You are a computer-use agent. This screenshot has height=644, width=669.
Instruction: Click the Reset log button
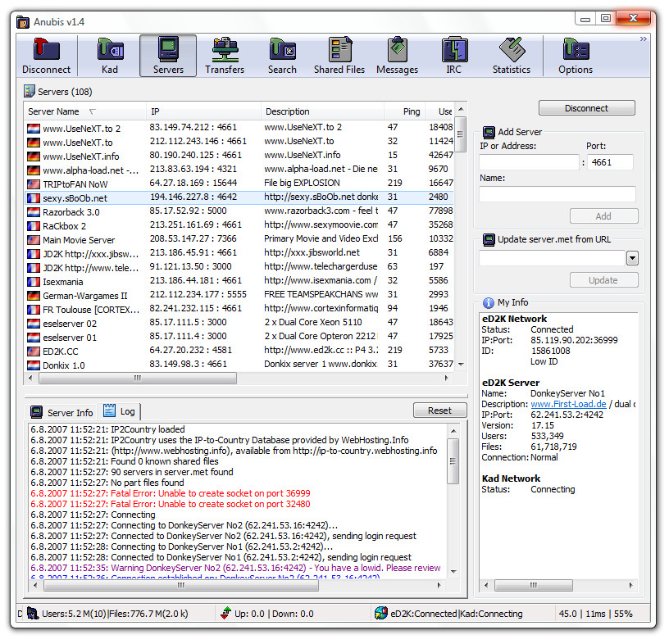tap(440, 410)
